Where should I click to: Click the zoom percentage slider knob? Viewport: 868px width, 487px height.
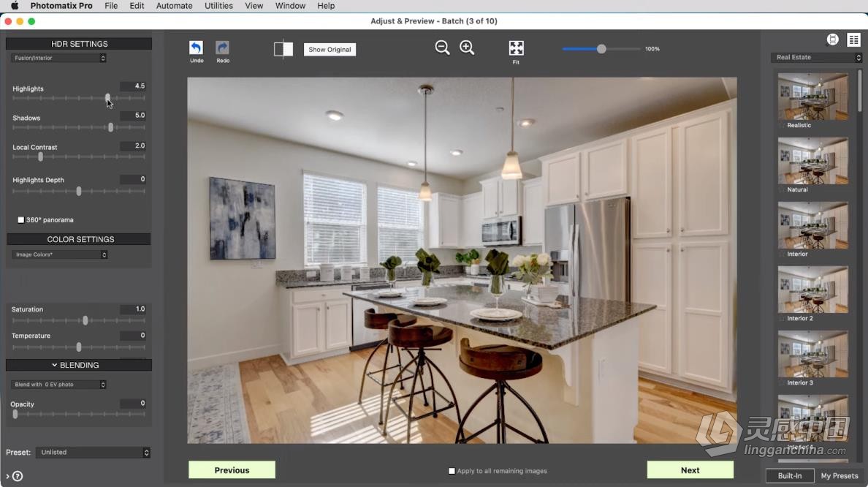pyautogui.click(x=601, y=49)
